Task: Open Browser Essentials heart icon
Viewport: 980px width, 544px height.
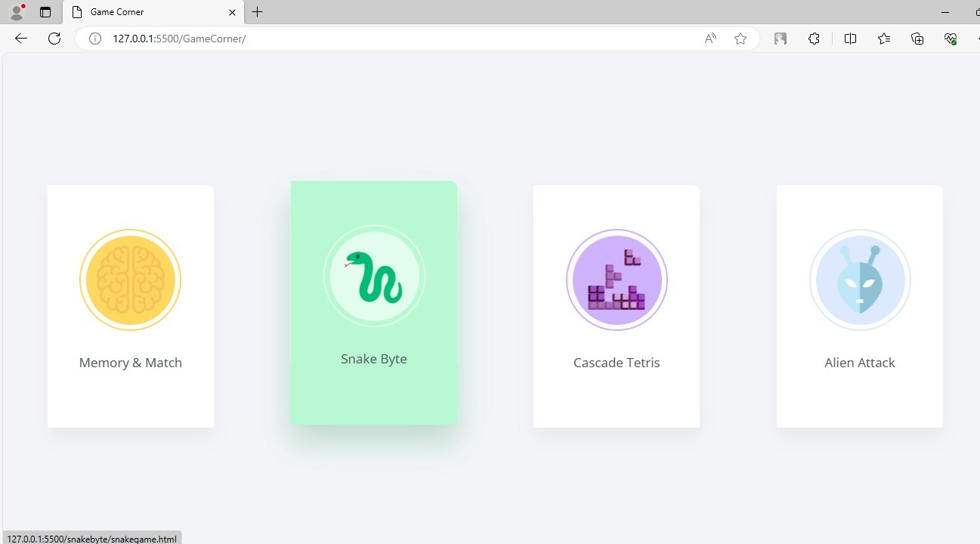Action: coord(951,38)
